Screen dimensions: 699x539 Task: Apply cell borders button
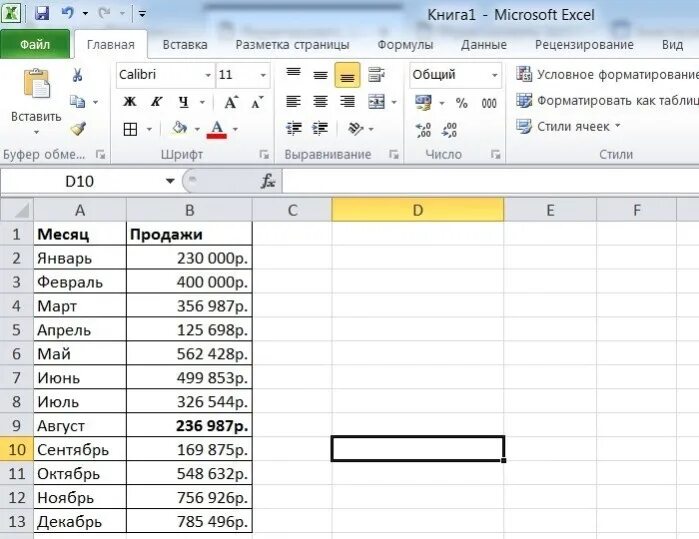click(x=130, y=129)
